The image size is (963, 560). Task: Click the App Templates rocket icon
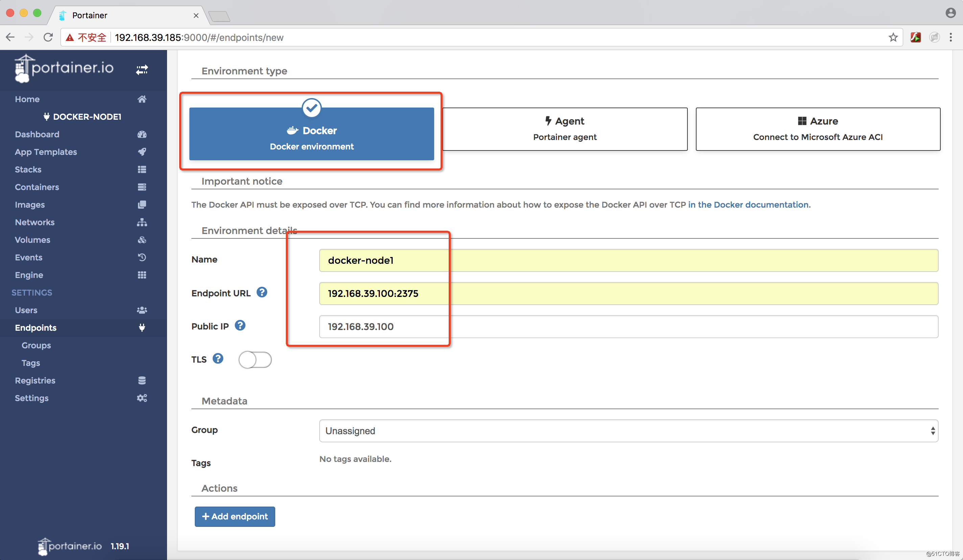coord(142,152)
